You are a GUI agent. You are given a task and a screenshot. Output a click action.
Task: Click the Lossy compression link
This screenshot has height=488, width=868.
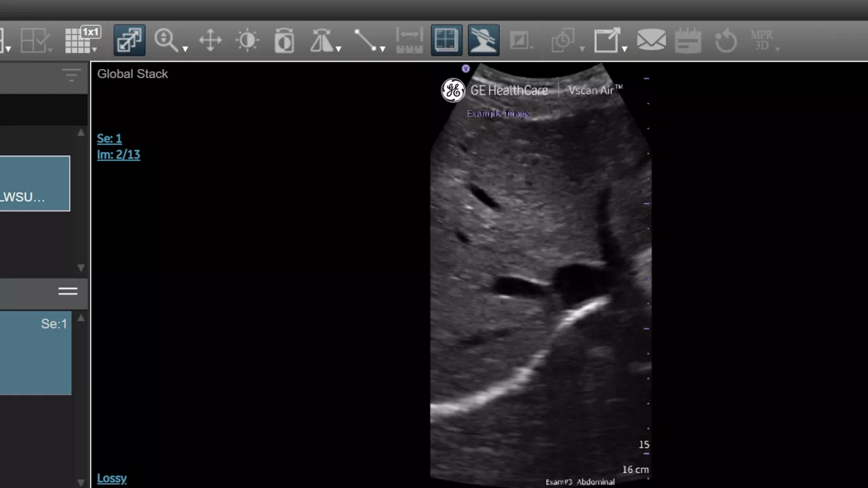click(x=112, y=478)
